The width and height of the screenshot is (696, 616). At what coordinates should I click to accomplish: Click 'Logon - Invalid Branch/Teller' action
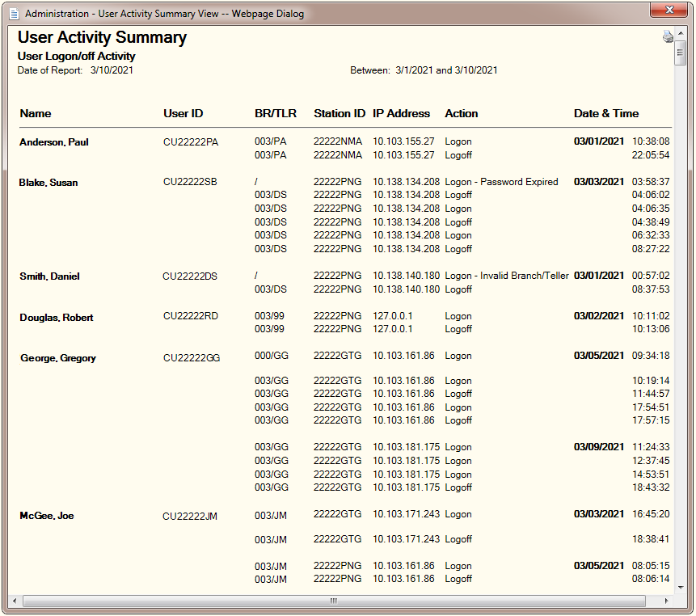[507, 276]
